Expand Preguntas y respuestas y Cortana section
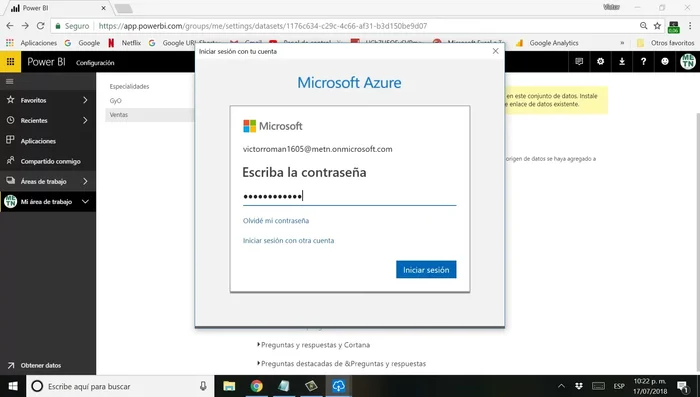 point(314,345)
